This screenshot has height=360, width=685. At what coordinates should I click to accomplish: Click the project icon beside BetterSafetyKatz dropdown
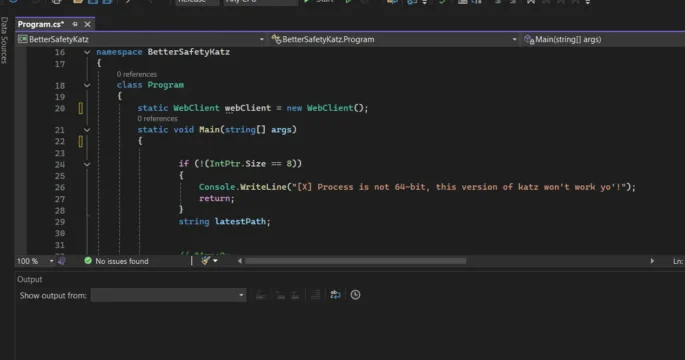[22, 39]
